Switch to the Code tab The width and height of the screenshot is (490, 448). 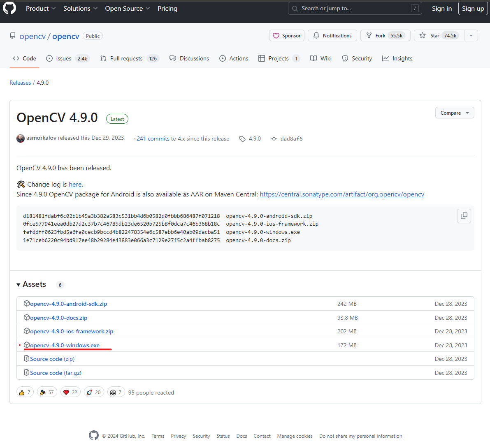tap(24, 58)
